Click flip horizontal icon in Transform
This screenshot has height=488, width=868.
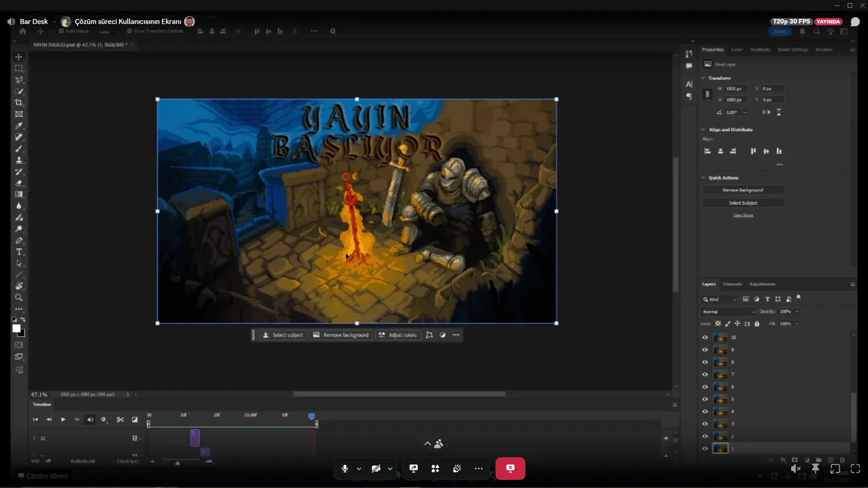point(766,112)
